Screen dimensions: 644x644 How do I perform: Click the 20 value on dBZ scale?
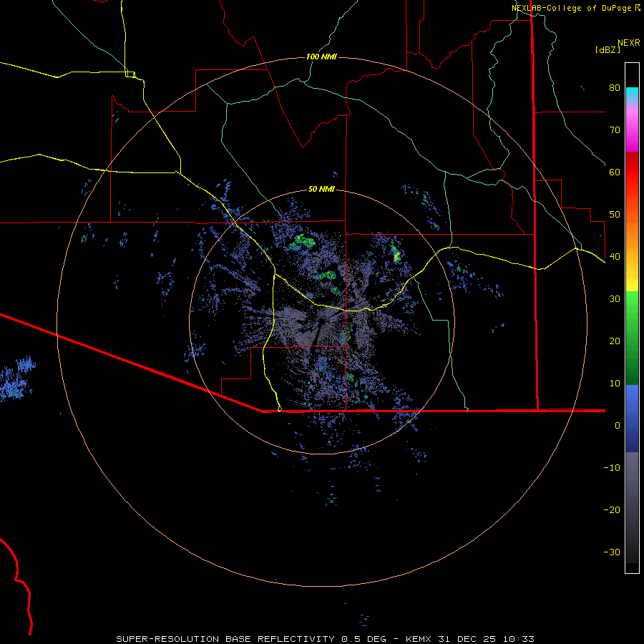(x=615, y=341)
